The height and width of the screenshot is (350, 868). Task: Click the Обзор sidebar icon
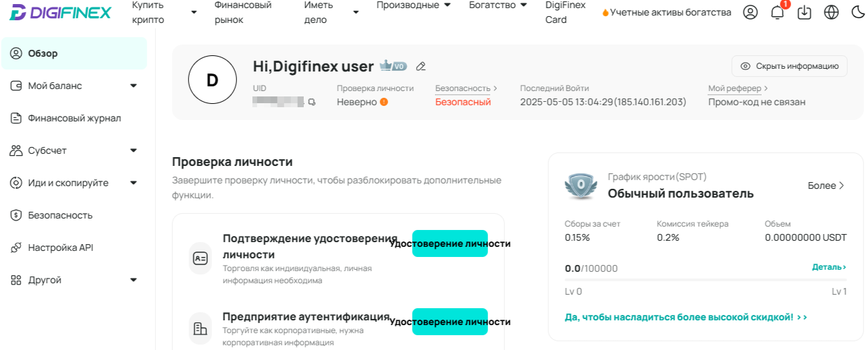[x=16, y=53]
